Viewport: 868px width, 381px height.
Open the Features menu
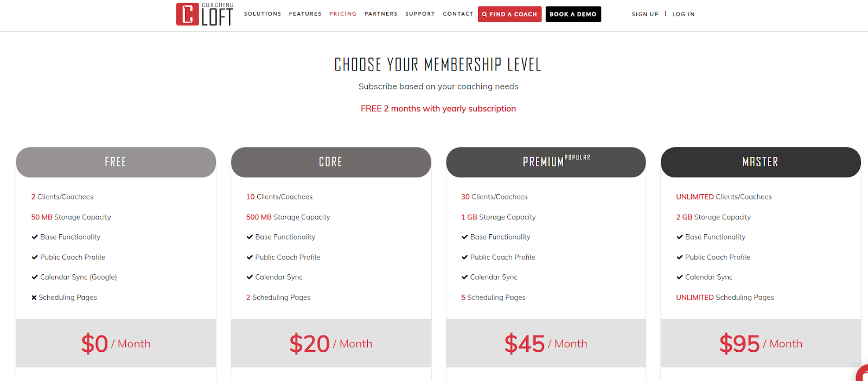coord(305,14)
